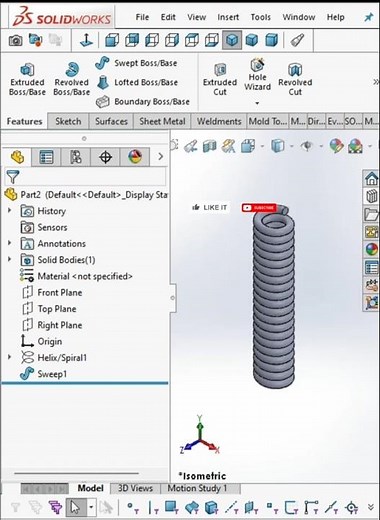Screen dimensions: 380x520
Task: Open the Design Library icon in task pane
Action: (371, 196)
